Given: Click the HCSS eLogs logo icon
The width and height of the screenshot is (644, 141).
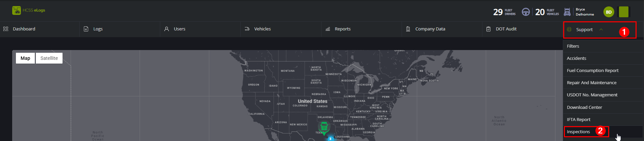Looking at the screenshot, I should coord(16,10).
